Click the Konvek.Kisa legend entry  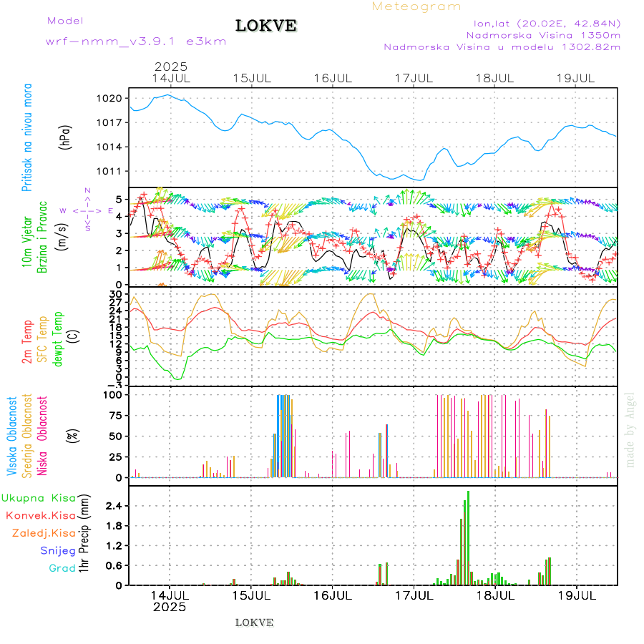click(41, 515)
